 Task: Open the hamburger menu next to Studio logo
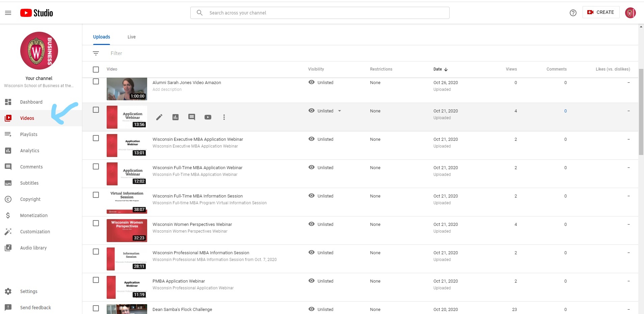click(x=8, y=13)
